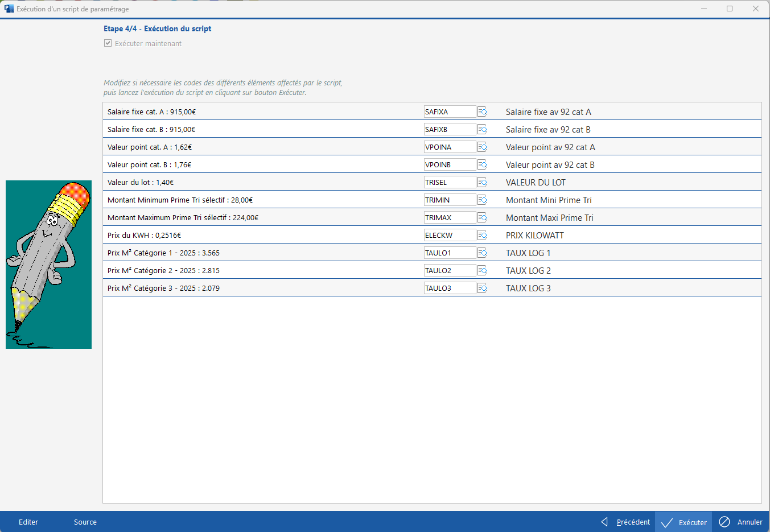
Task: Open the Source option
Action: tap(85, 522)
